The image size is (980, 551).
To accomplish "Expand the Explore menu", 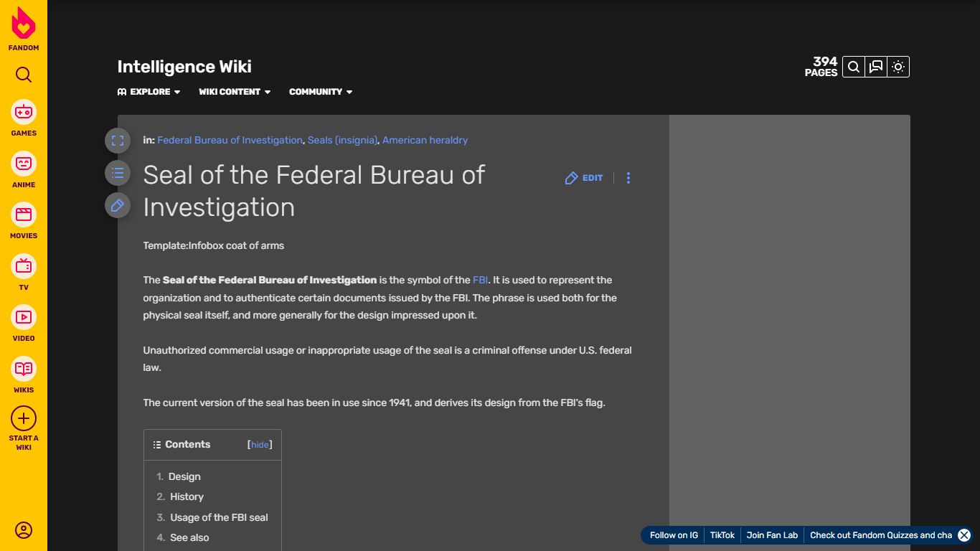I will pyautogui.click(x=149, y=92).
